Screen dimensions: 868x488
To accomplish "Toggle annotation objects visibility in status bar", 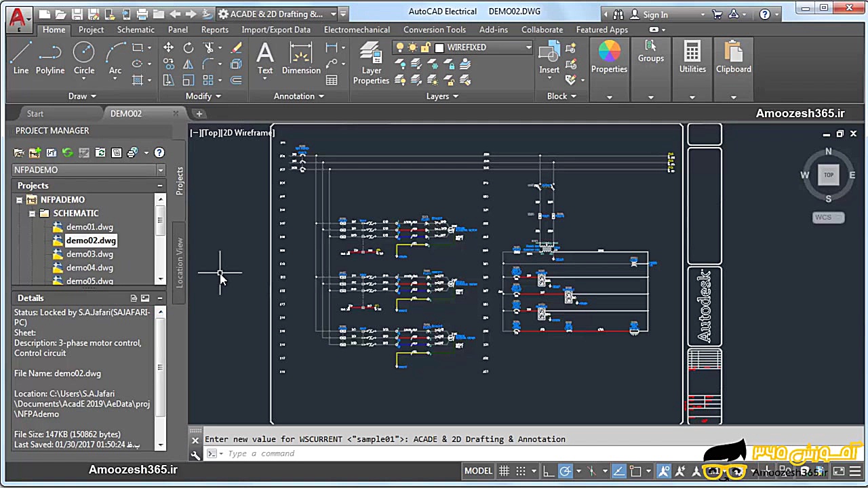I will click(x=664, y=471).
